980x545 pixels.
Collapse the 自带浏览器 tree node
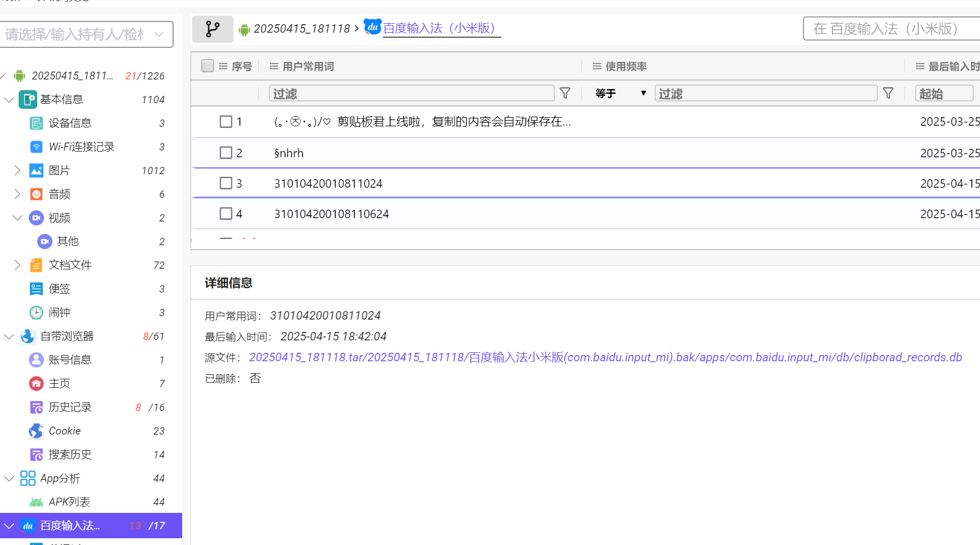click(x=9, y=336)
